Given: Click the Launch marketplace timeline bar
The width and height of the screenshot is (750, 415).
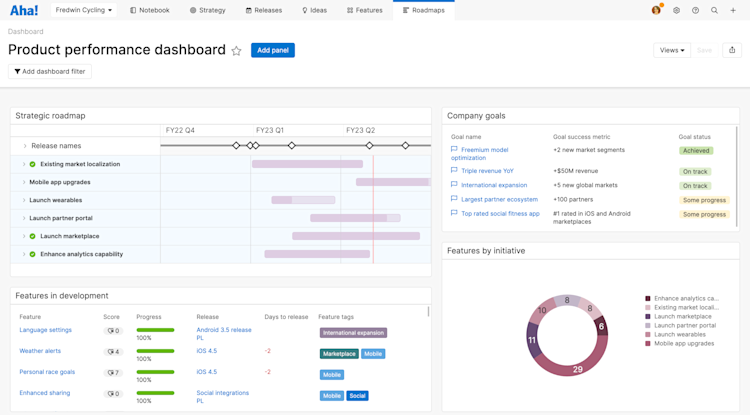Looking at the screenshot, I should 356,236.
